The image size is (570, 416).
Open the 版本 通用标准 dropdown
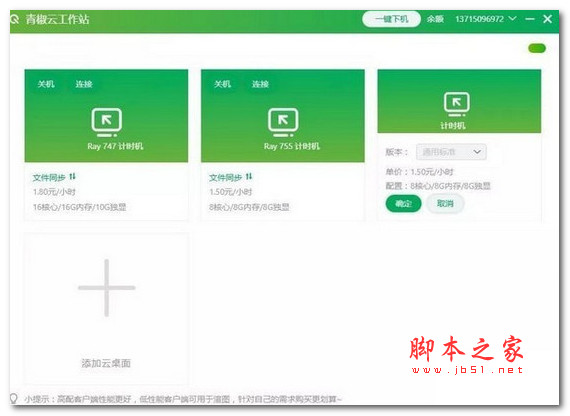451,152
